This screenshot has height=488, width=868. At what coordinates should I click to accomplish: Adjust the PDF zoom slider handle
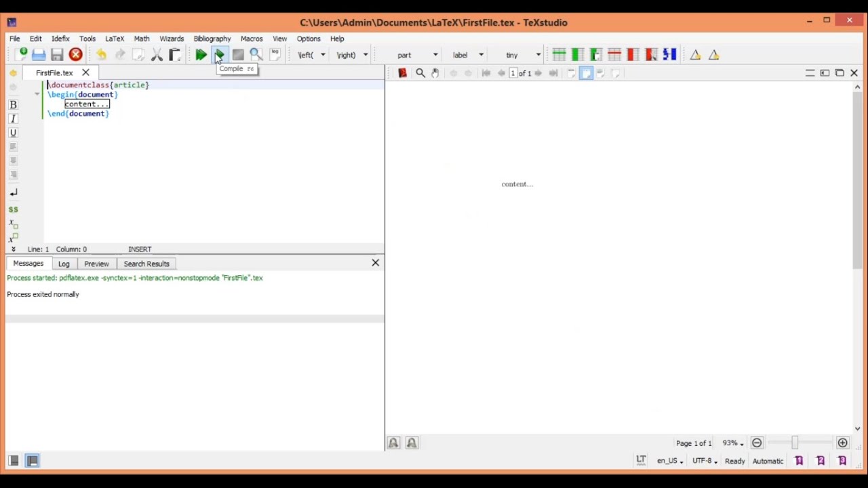(x=795, y=443)
